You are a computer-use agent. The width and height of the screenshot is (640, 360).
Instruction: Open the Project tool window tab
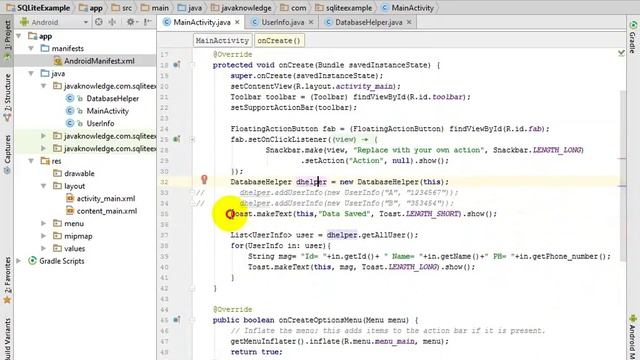point(7,40)
